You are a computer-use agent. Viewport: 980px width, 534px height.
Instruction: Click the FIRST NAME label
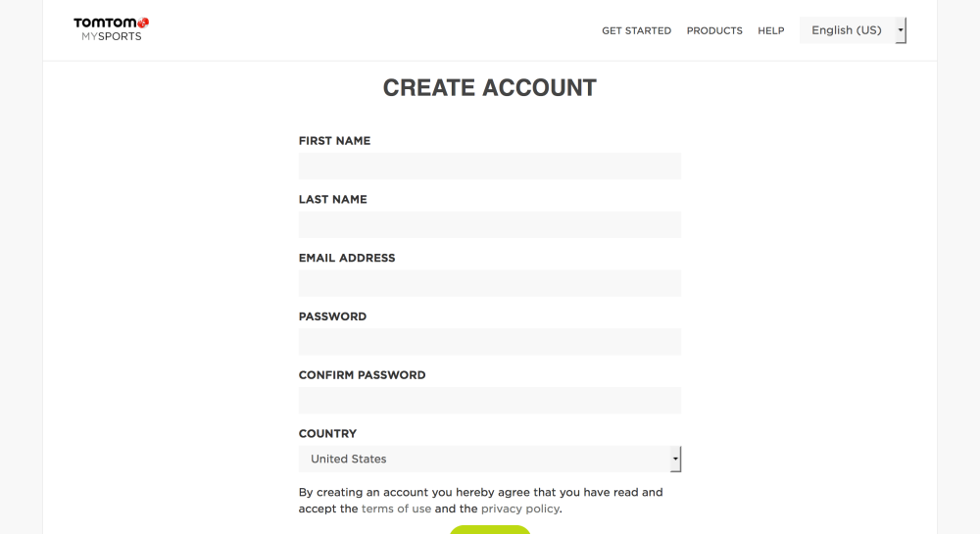click(x=334, y=141)
